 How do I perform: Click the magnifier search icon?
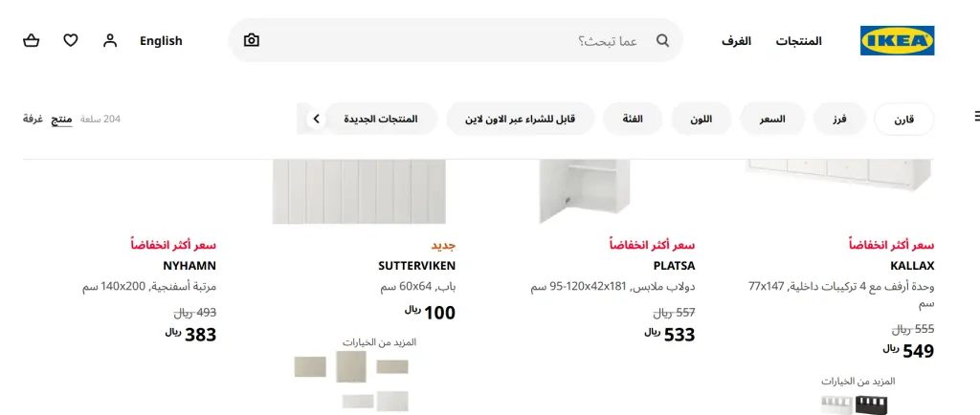pyautogui.click(x=662, y=40)
